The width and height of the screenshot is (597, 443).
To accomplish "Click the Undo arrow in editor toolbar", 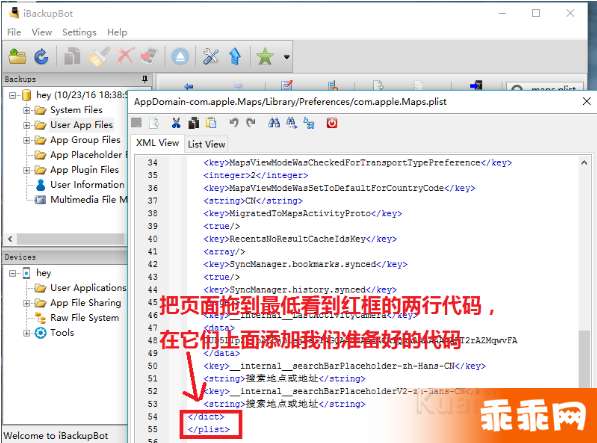I will [x=233, y=123].
